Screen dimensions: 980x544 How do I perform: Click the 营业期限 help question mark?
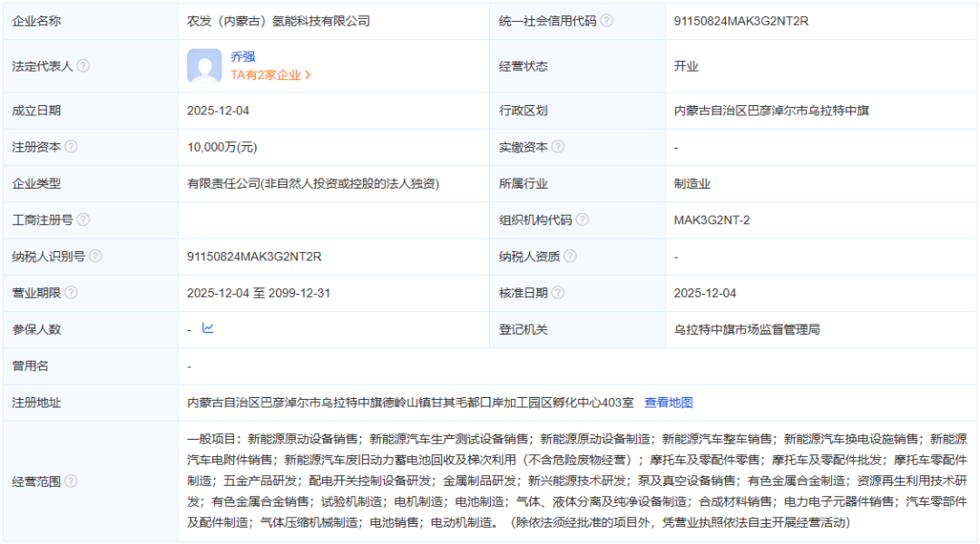72,292
